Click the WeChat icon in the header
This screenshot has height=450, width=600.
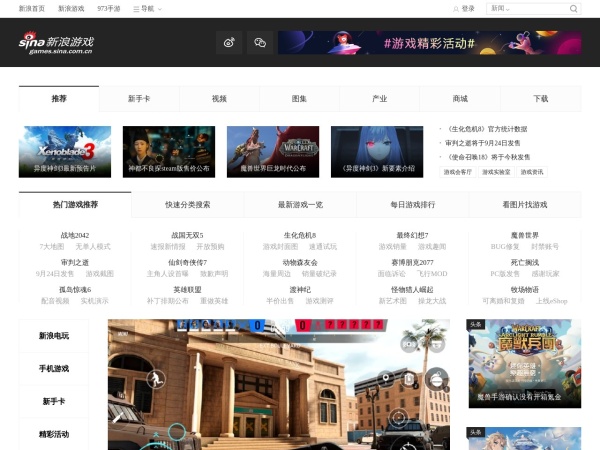tap(259, 42)
